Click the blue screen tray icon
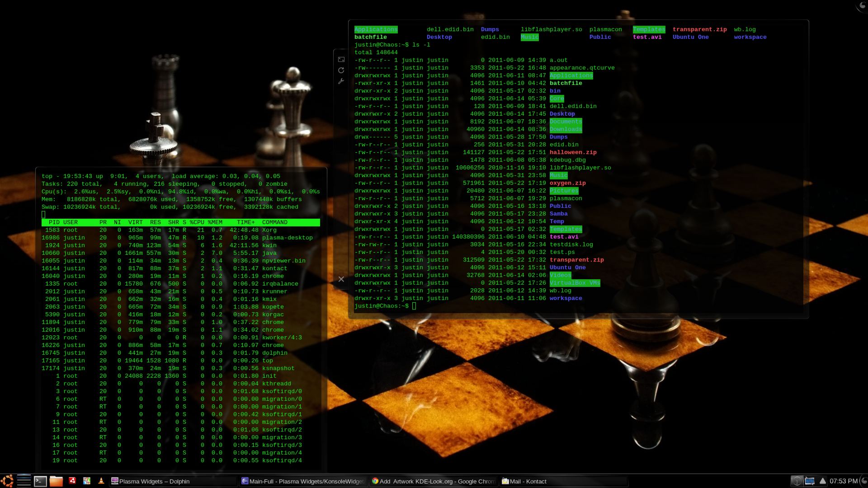Image resolution: width=868 pixels, height=488 pixels. tap(810, 481)
